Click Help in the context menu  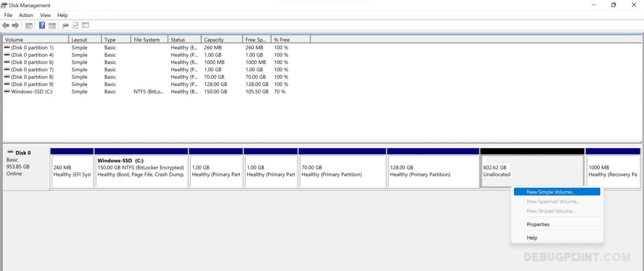click(x=532, y=238)
